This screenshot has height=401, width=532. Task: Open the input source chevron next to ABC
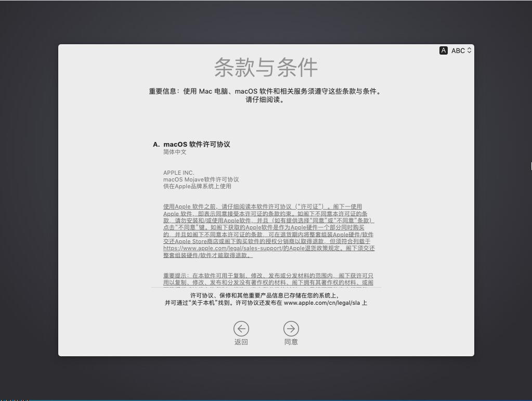(x=469, y=50)
